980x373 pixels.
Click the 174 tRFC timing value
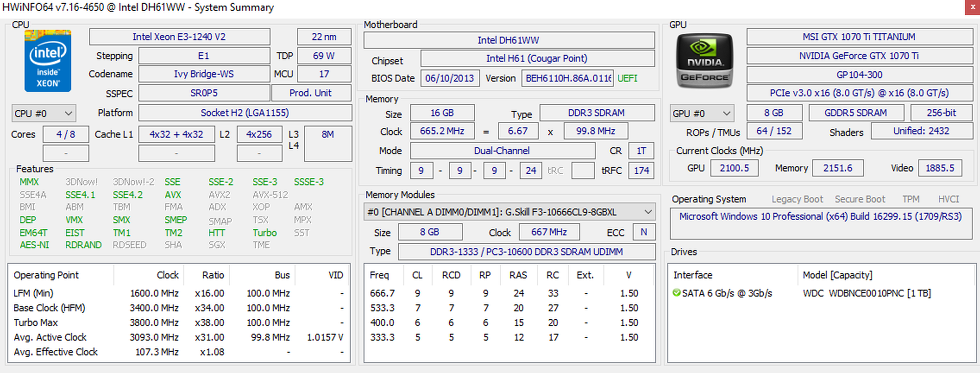click(642, 171)
